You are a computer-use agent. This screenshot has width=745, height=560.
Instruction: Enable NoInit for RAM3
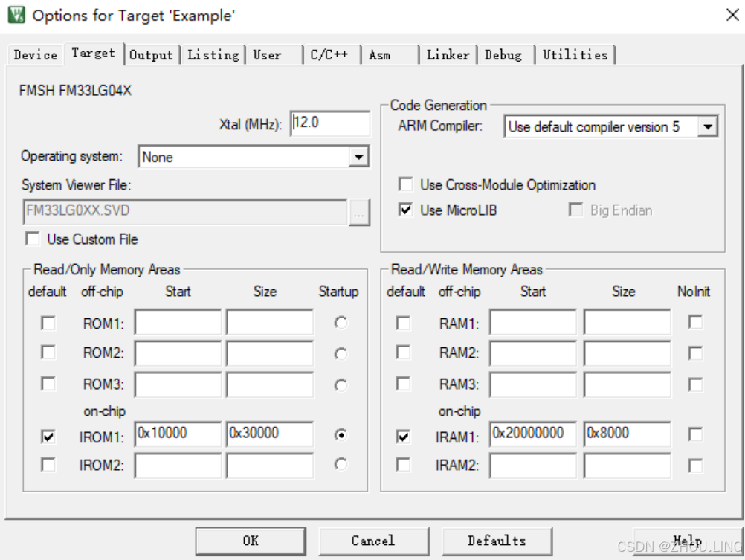(x=696, y=384)
